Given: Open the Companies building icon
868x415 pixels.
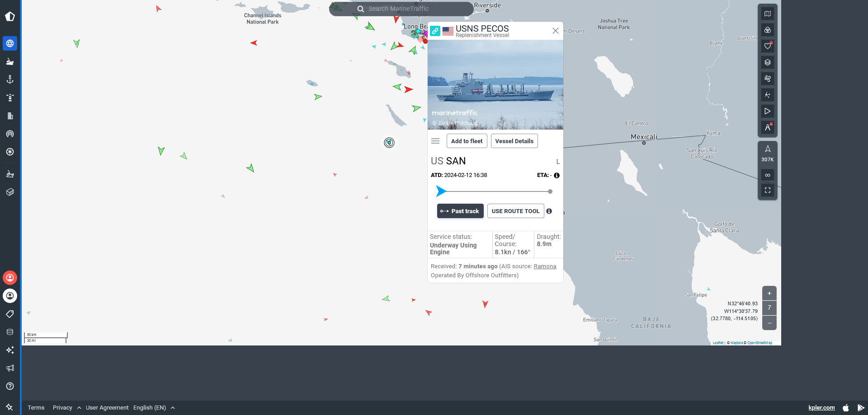Looking at the screenshot, I should coord(10,116).
